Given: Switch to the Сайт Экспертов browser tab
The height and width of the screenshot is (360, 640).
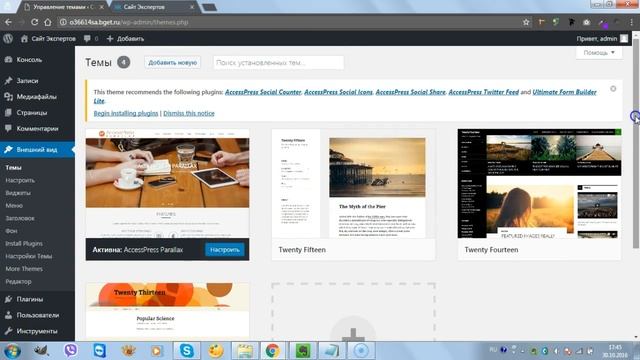Looking at the screenshot, I should coord(153,7).
